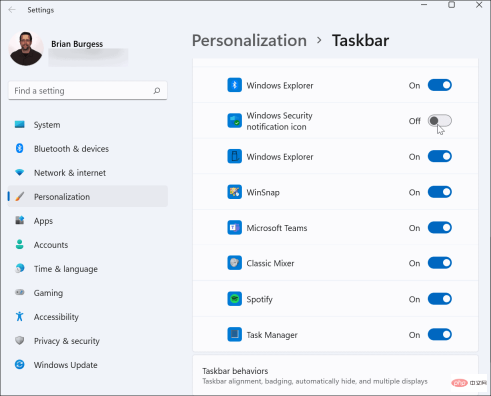Turn off Classic Mixer toggle
Screen dimensions: 491x396
pos(440,263)
